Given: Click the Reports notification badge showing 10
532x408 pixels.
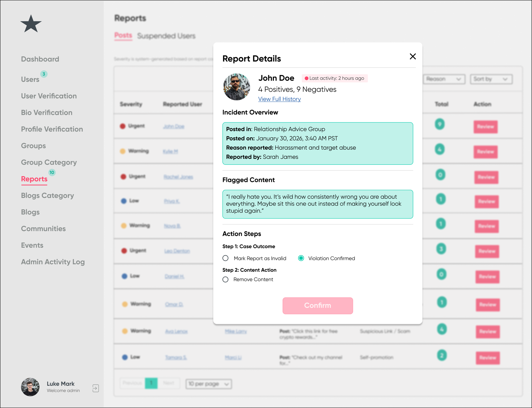Looking at the screenshot, I should (52, 172).
